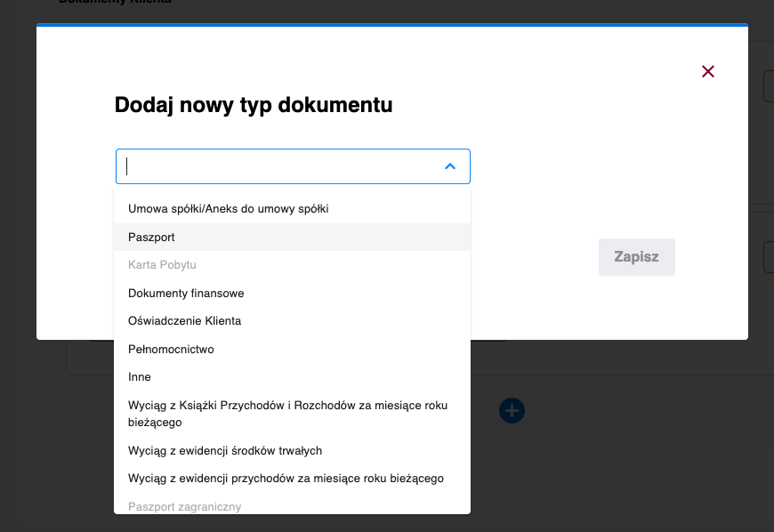The image size is (774, 532).
Task: Click the greyed-out "Karta Pobytu" entry
Action: pyautogui.click(x=164, y=264)
